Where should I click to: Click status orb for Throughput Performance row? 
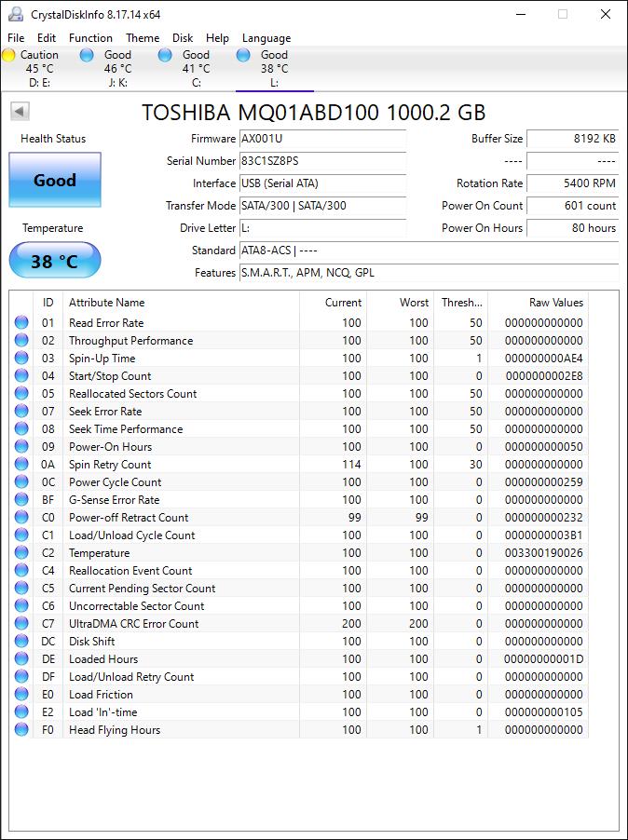[x=21, y=340]
